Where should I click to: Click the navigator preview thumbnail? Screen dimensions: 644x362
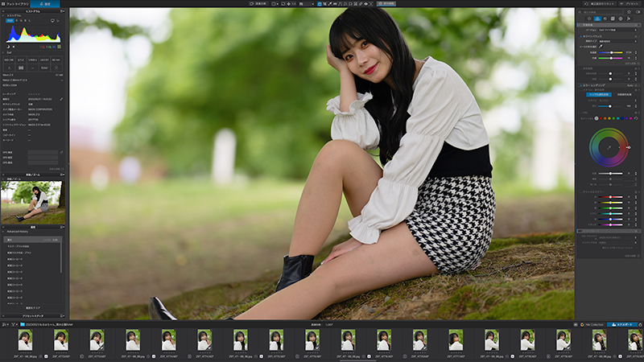(x=33, y=203)
